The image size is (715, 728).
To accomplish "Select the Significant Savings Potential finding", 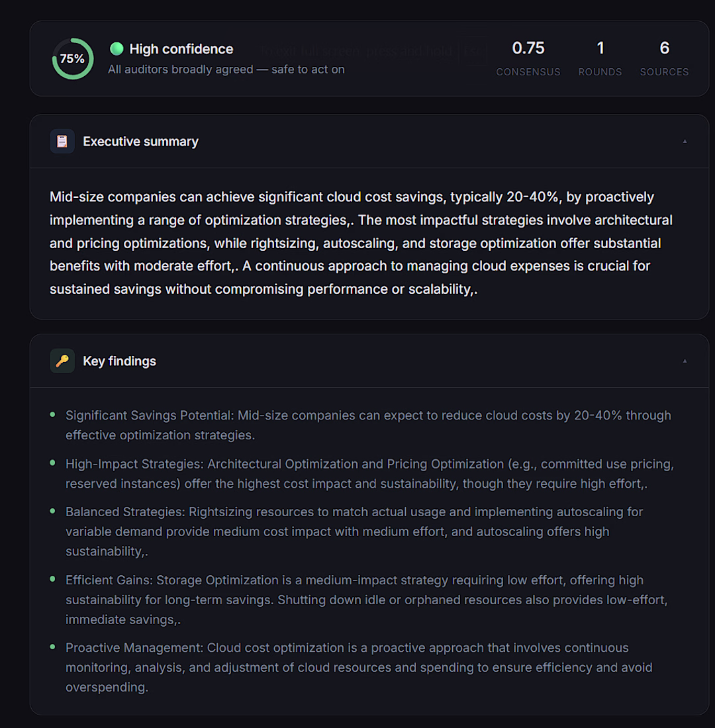I will click(369, 425).
